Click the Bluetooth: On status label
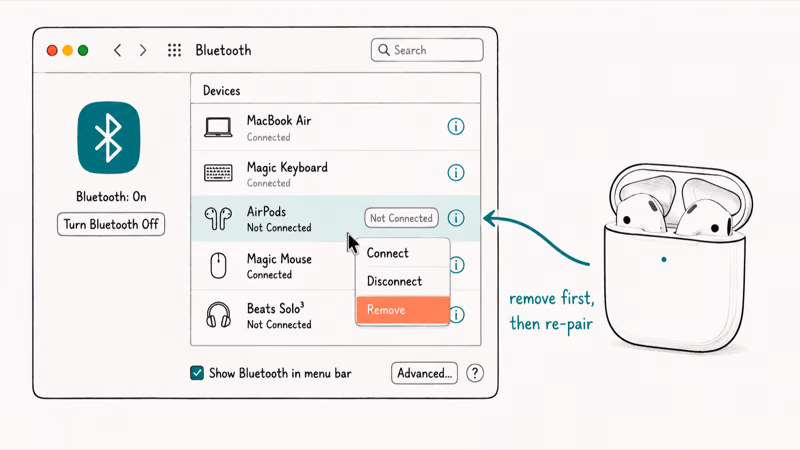Screen dimensions: 800x450 [x=111, y=196]
